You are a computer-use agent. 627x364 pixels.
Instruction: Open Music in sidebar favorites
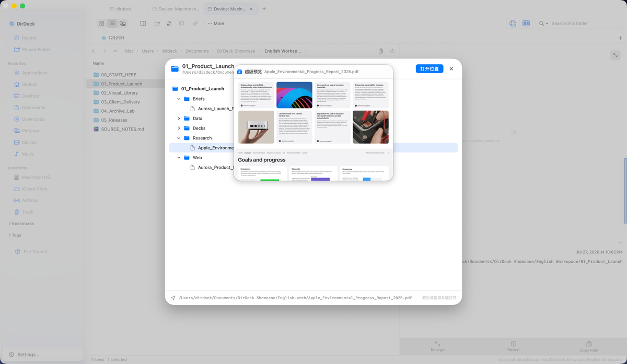(x=28, y=154)
